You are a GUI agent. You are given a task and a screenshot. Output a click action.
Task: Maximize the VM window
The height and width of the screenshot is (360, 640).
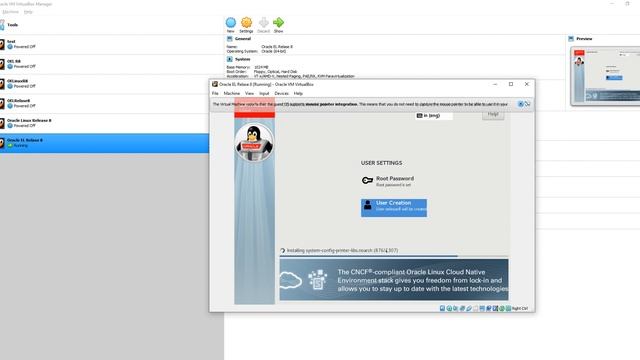coord(511,84)
